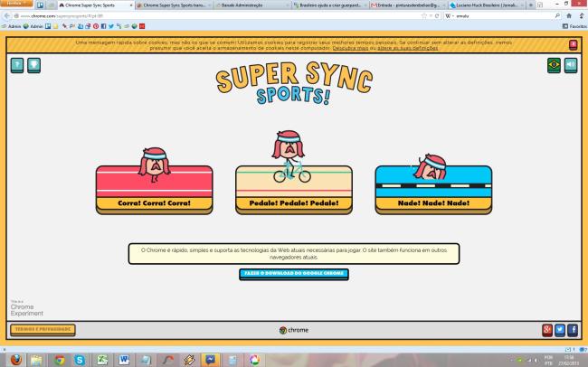
Task: Click the Super Sync Sports logo
Action: pyautogui.click(x=294, y=83)
